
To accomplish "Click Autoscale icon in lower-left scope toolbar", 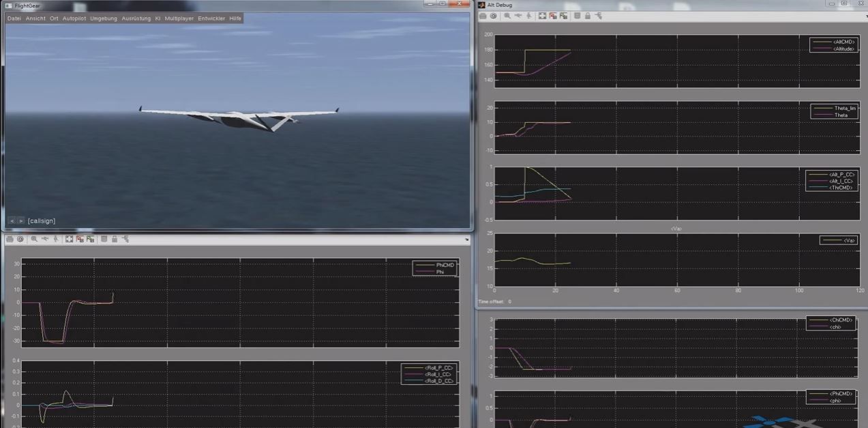I will tap(69, 239).
